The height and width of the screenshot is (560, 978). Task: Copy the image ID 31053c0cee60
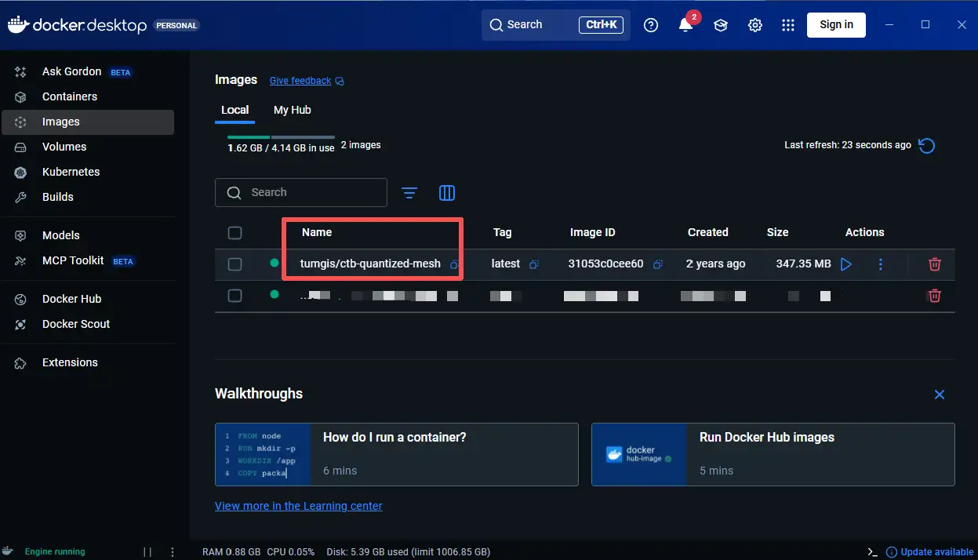click(658, 264)
